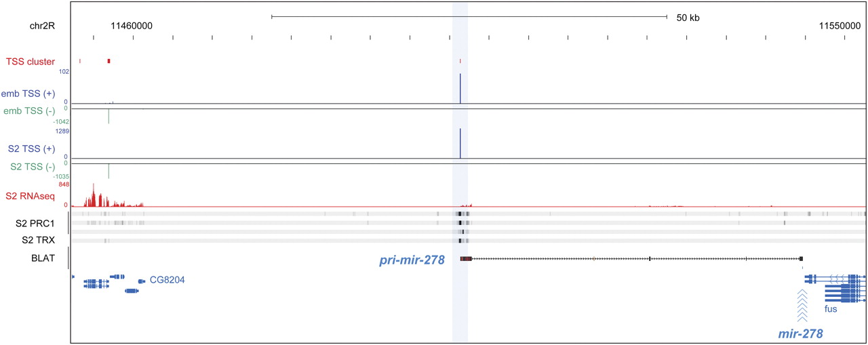Open the S2 RNAseq track label

point(31,197)
